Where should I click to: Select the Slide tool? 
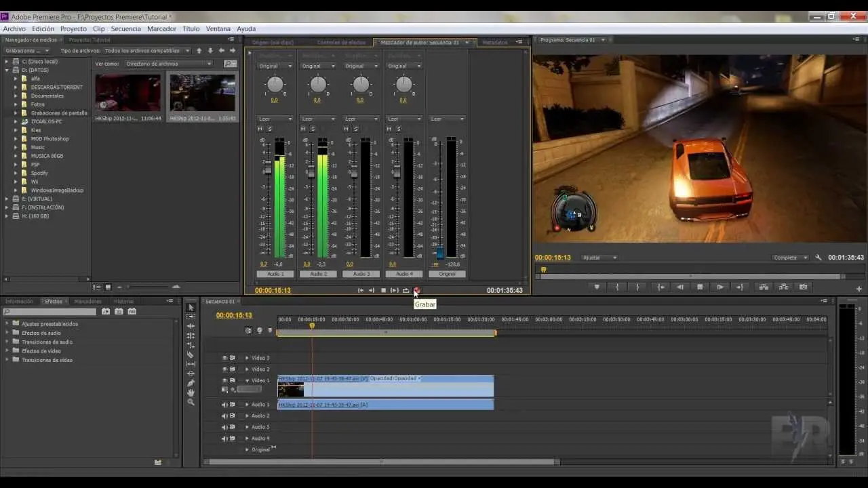coord(191,373)
